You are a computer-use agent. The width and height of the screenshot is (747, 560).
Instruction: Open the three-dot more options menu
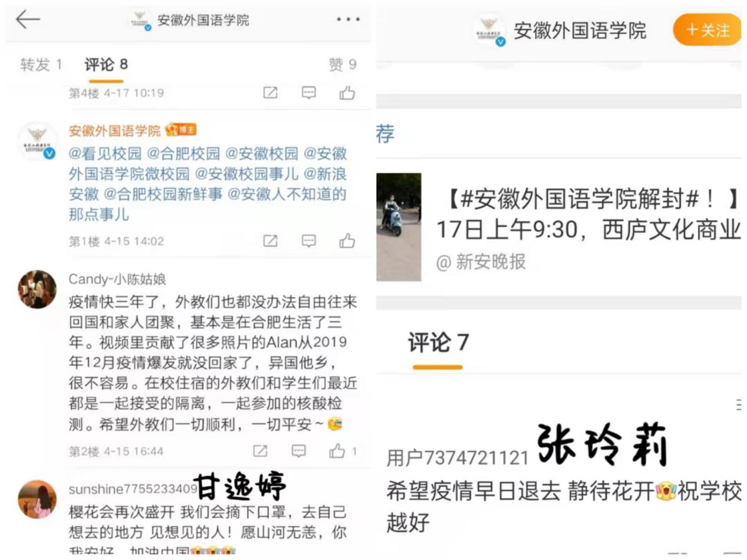coord(348,19)
